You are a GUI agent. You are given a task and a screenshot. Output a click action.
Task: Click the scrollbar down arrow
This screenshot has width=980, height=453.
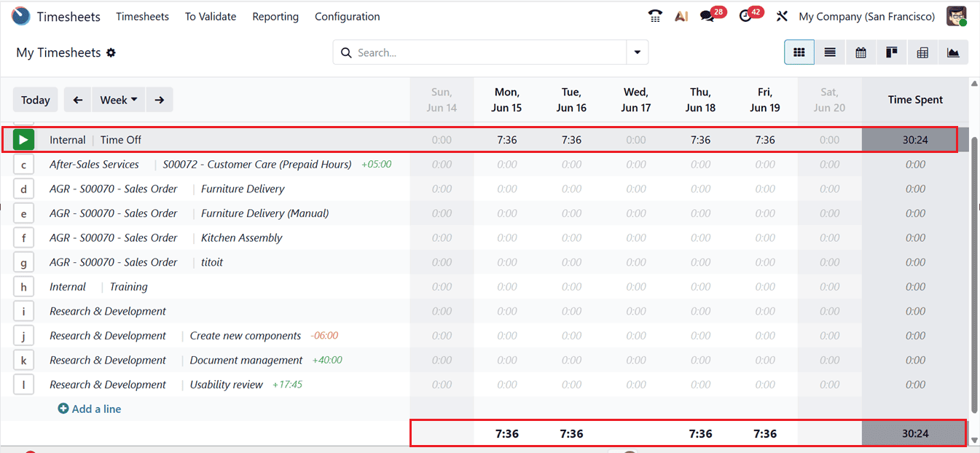click(x=974, y=440)
